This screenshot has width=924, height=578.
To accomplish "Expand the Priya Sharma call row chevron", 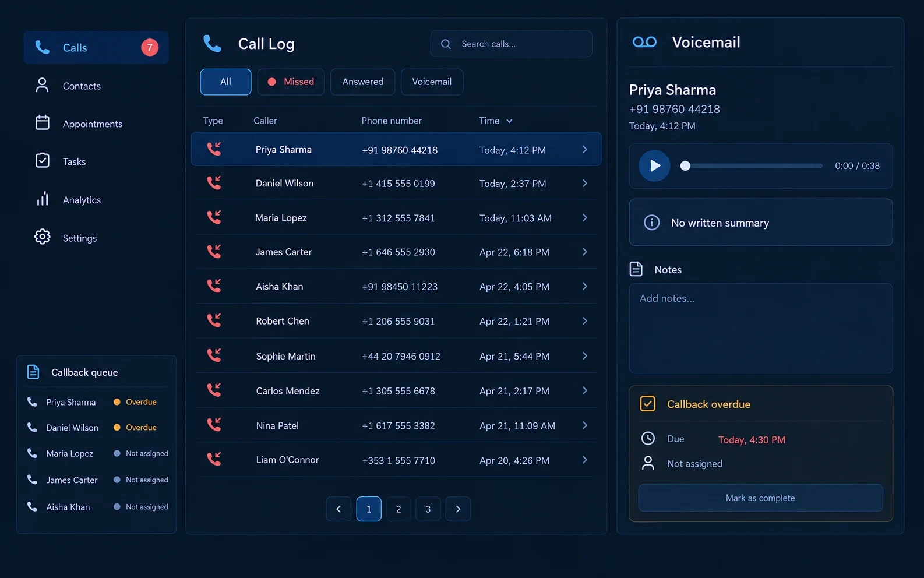I will (x=584, y=150).
